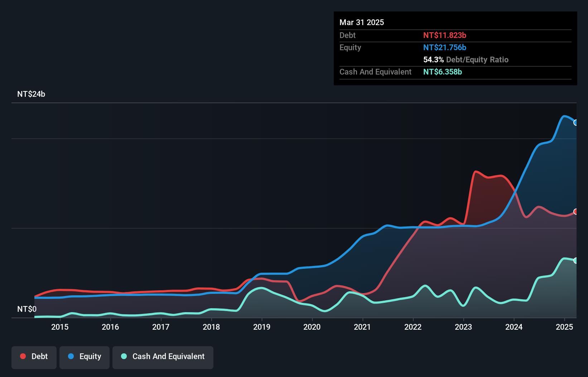Screen dimensions: 588x377
Task: Click the 54.3% Debt/Equity Ratio text
Action: click(466, 59)
